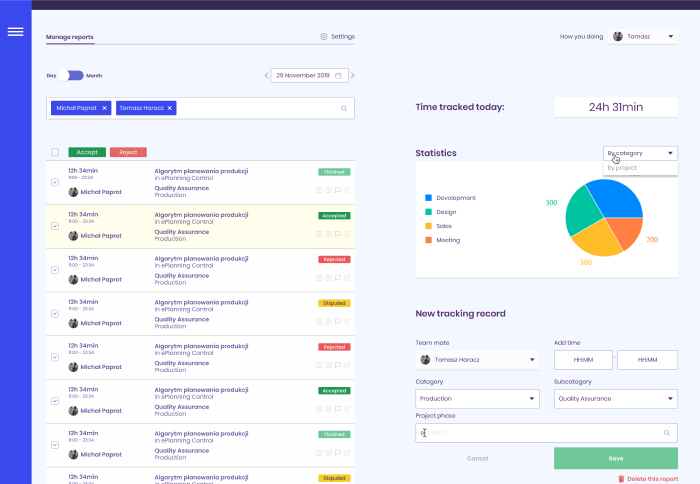
Task: Toggle the checkbox of the non-highlighted Accepted row
Action: pos(55,401)
